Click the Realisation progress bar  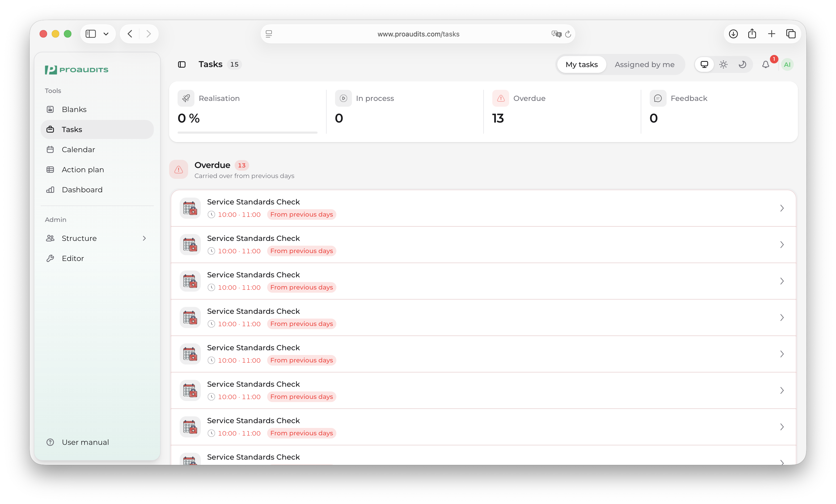(248, 133)
